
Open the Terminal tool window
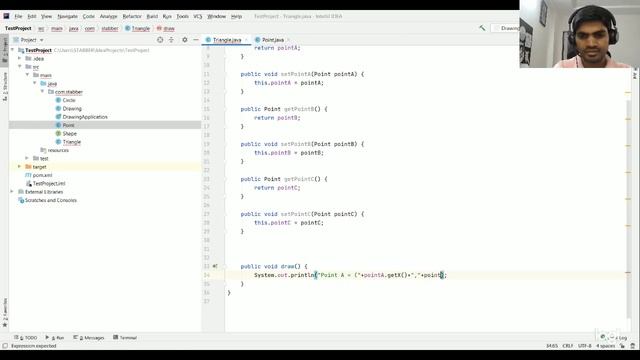[125, 338]
